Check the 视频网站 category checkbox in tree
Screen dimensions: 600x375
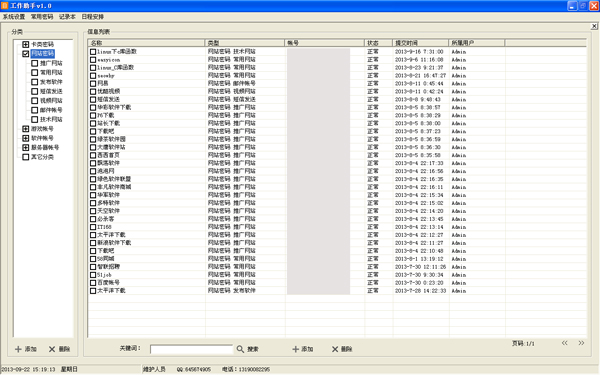(35, 101)
